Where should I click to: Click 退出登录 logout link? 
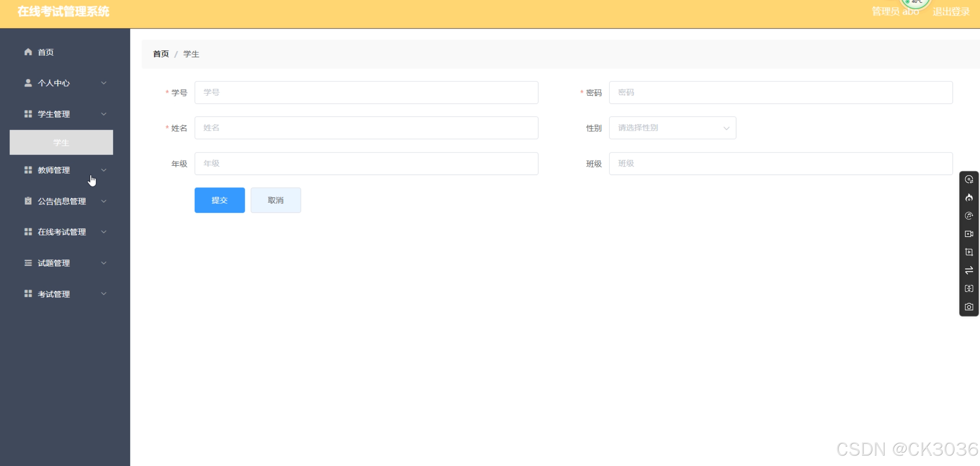[x=951, y=12]
